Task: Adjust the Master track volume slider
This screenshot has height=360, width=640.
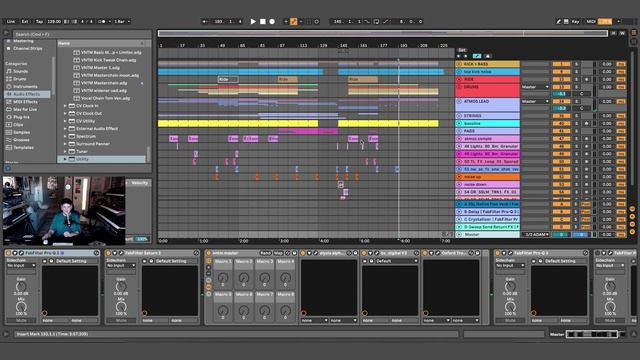Action: 561,235
